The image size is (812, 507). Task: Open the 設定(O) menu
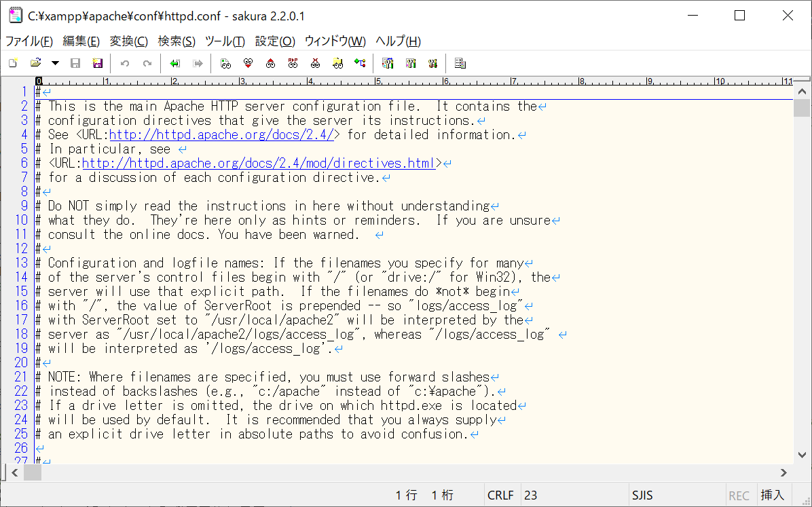275,41
